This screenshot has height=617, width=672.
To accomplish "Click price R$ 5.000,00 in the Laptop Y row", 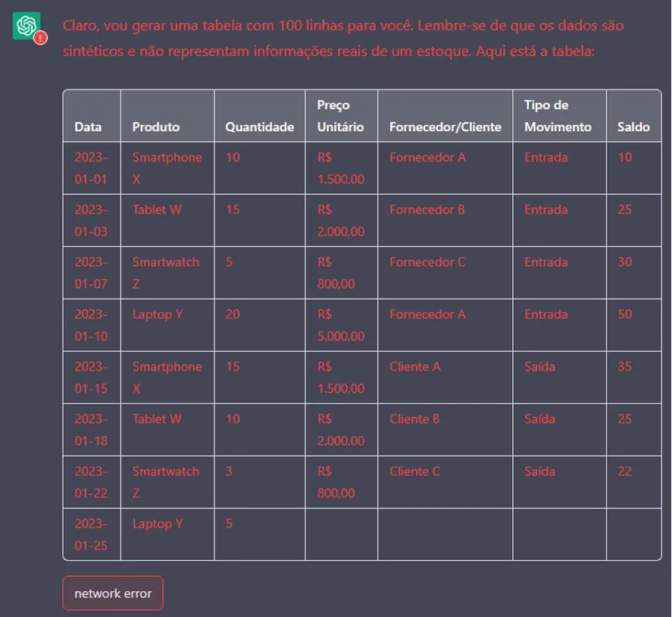I will coord(341,325).
